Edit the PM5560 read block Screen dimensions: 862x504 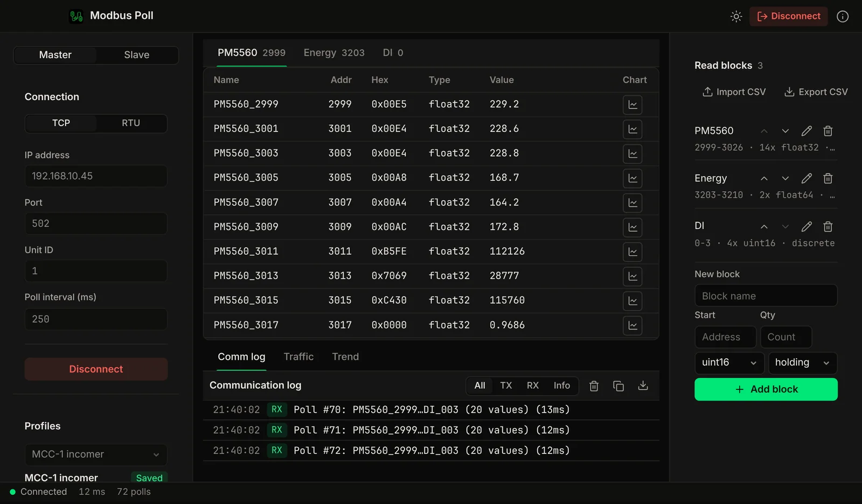(807, 131)
